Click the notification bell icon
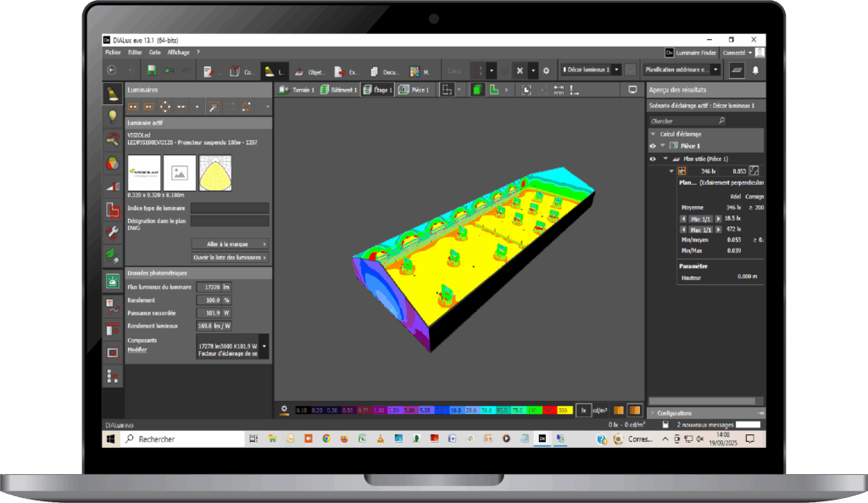Screen dimensions: 868x503 tap(757, 70)
